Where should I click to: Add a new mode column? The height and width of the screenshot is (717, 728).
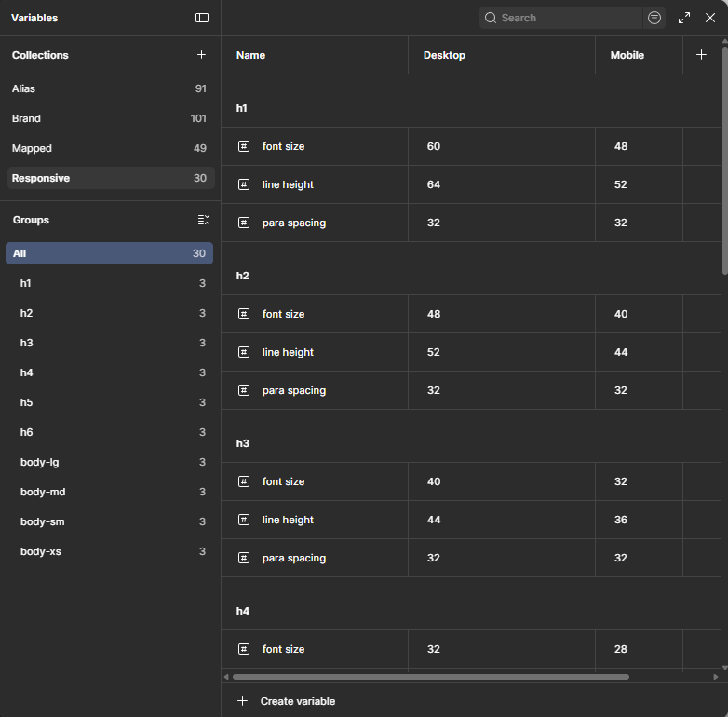pos(701,54)
